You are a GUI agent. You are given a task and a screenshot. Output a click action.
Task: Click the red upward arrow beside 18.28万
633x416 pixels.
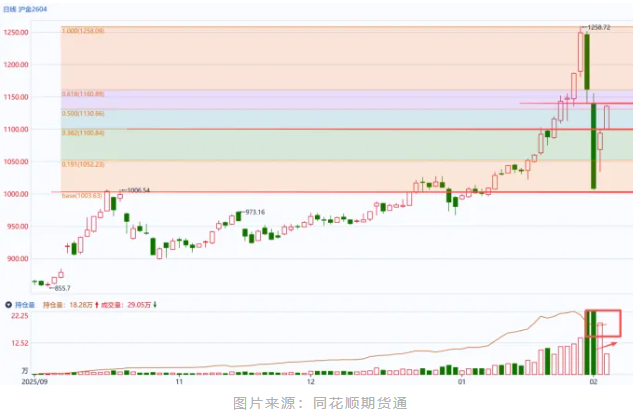tap(96, 303)
